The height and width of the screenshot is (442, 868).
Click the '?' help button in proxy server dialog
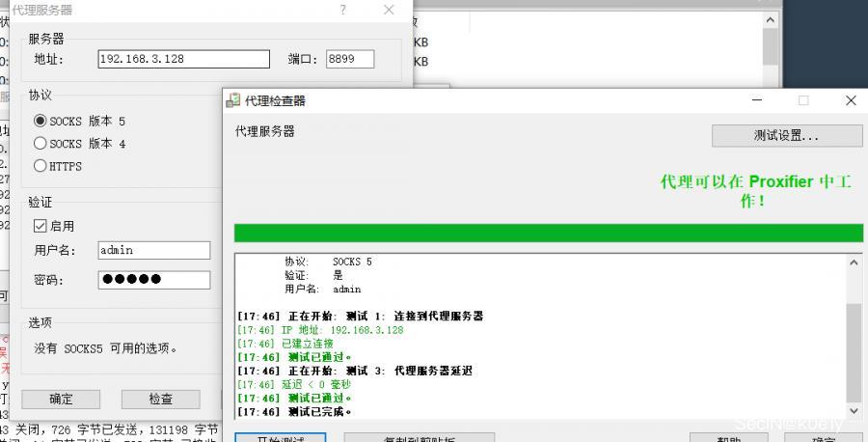tap(342, 10)
